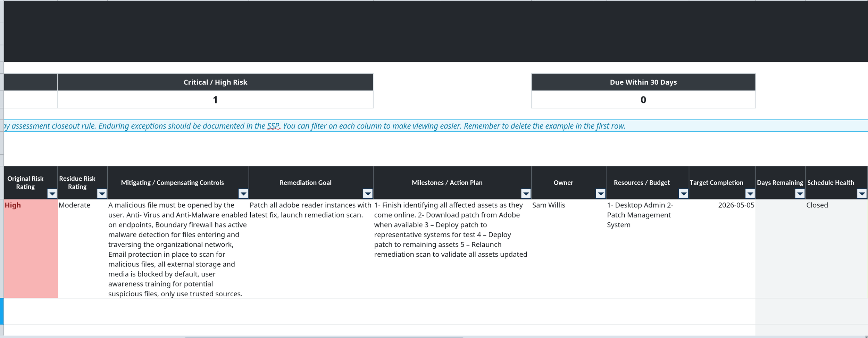Viewport: 868px width, 338px height.
Task: Click the Critical / High Risk value '1'
Action: click(215, 100)
